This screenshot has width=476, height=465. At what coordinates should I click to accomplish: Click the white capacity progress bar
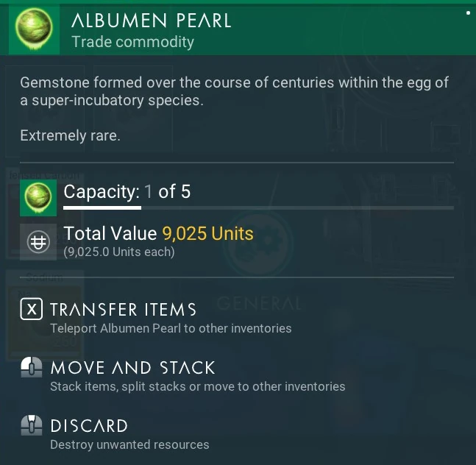(x=102, y=207)
